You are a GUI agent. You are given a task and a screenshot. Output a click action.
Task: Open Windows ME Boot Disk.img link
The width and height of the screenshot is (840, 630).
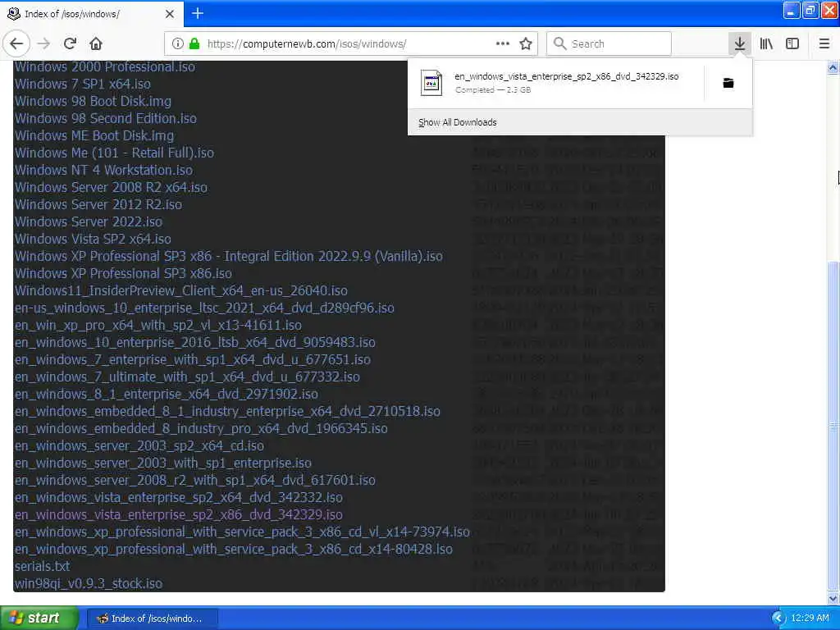click(x=94, y=135)
